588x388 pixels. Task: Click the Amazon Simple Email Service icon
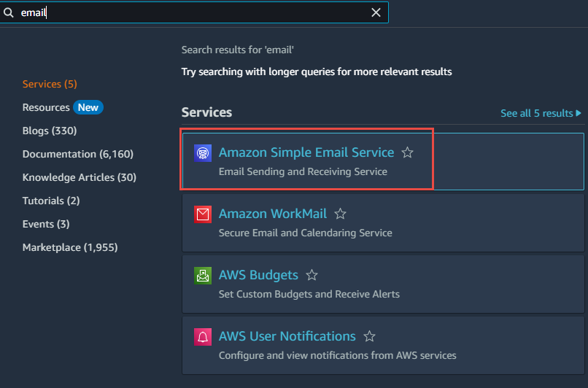pyautogui.click(x=203, y=153)
